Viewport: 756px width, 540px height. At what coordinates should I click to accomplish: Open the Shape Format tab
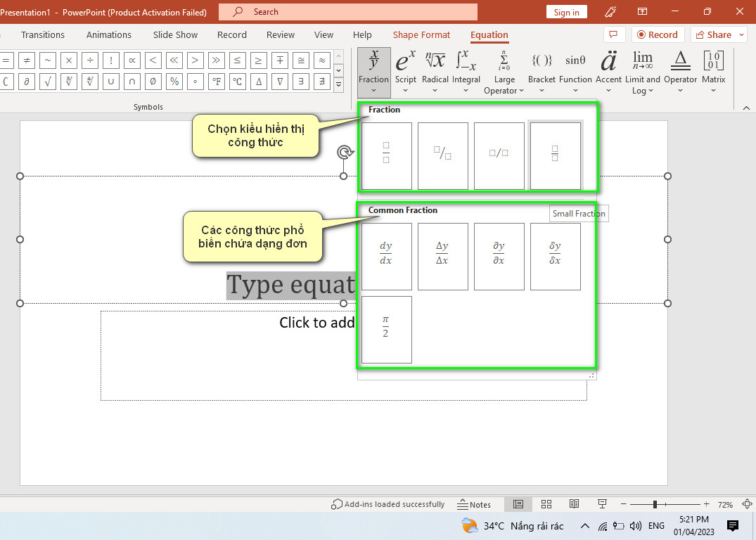421,34
